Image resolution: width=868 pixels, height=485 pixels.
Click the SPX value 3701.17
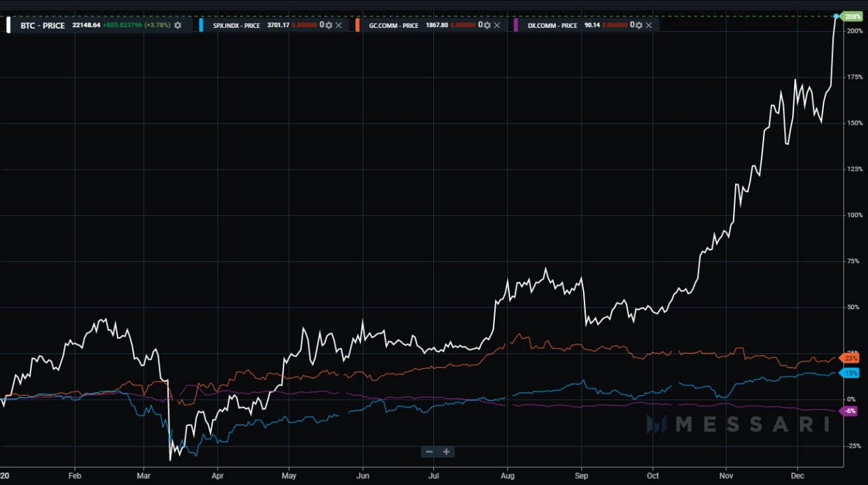point(278,26)
